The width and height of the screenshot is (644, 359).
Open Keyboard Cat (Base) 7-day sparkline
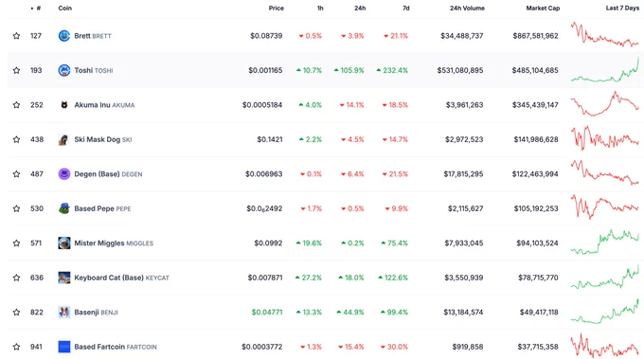[604, 277]
